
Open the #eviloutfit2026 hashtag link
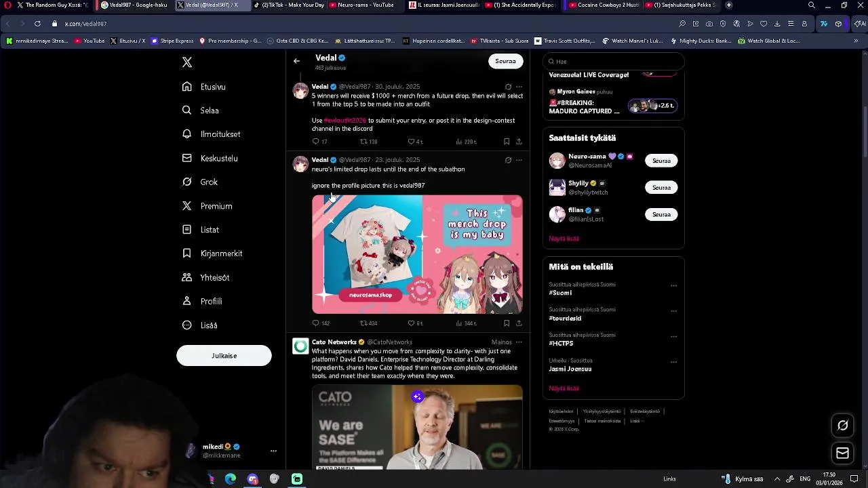344,121
